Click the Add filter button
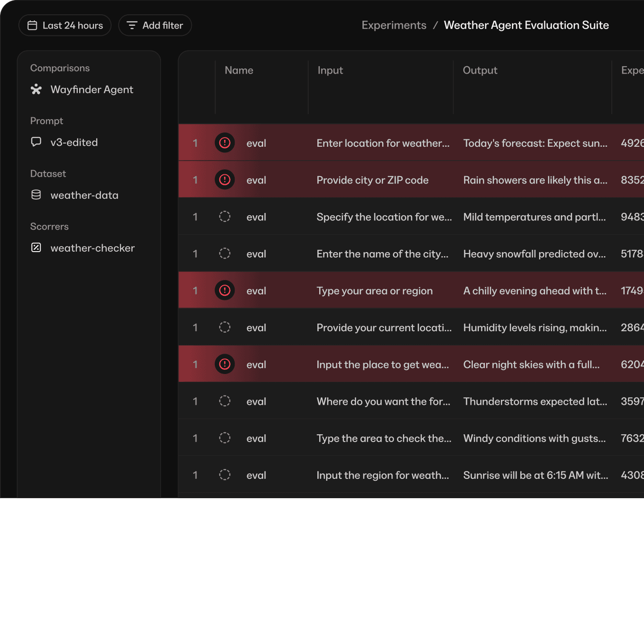 point(155,25)
